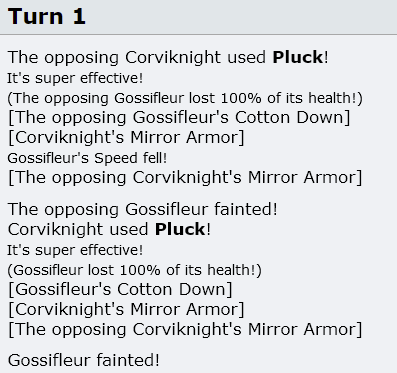Click last opposing Corviknight's Mirror Armor line
This screenshot has height=373, width=397.
click(x=185, y=329)
